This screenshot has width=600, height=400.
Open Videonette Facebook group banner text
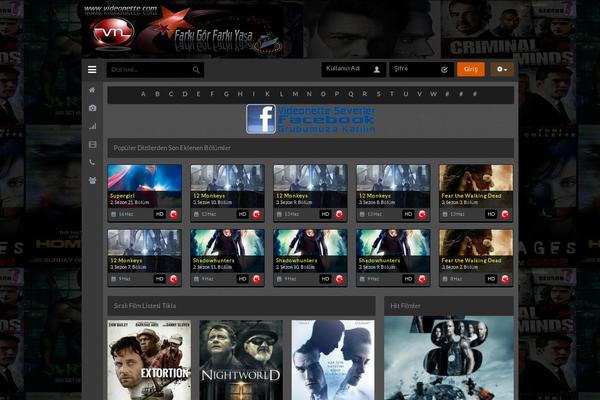327,120
